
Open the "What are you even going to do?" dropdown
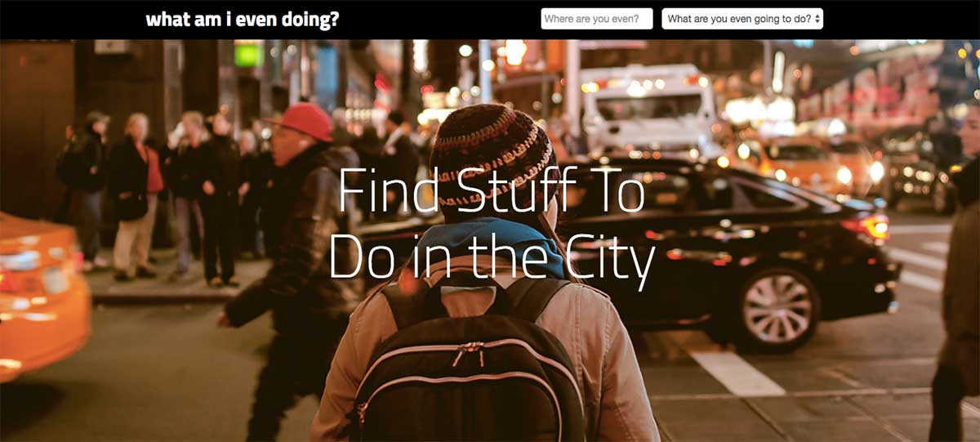click(742, 19)
